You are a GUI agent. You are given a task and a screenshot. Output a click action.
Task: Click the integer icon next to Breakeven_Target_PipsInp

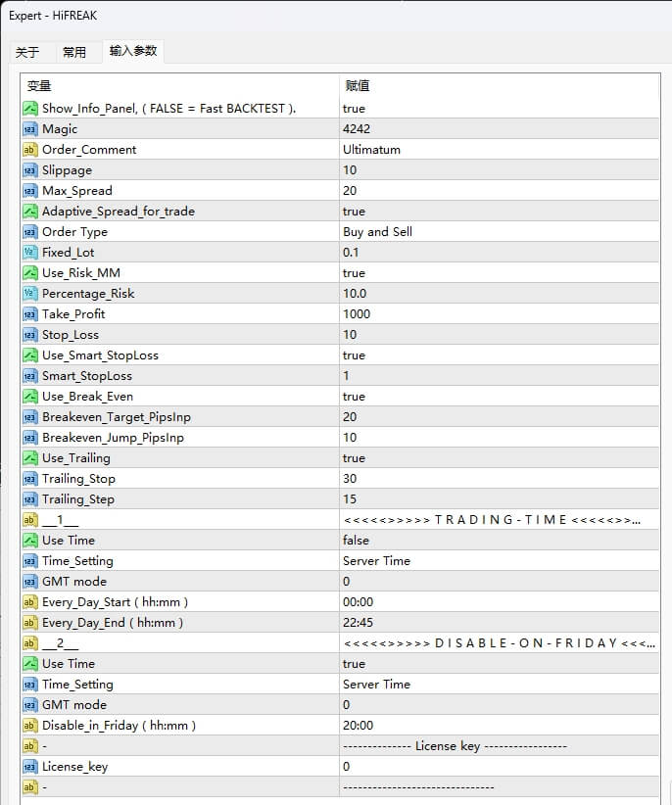point(30,417)
